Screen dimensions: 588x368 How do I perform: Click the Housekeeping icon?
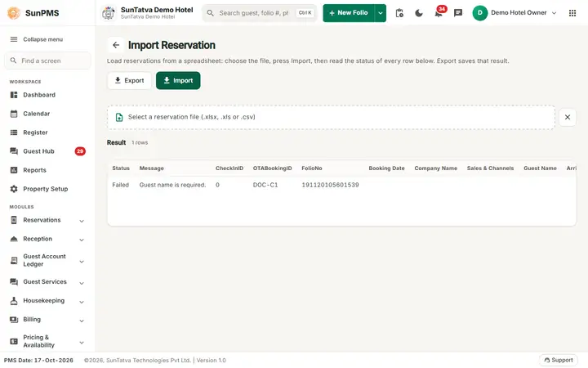click(x=14, y=300)
